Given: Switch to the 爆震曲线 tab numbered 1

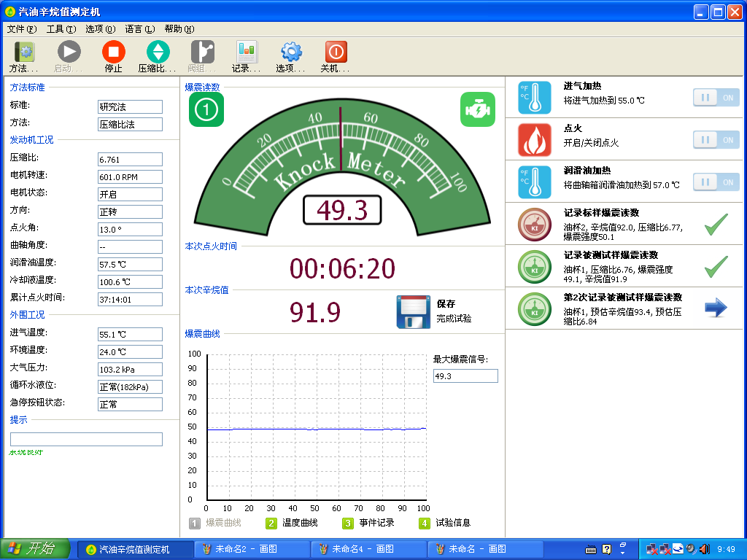Looking at the screenshot, I should [215, 523].
